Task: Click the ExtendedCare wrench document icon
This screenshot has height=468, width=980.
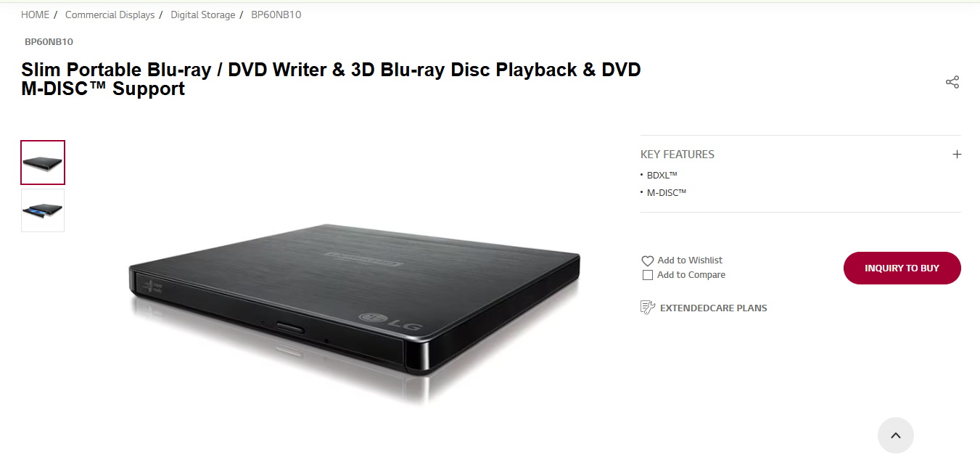Action: (x=648, y=308)
